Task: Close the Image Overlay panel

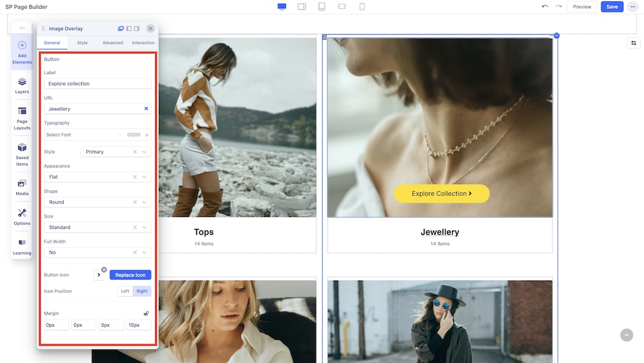Action: point(150,28)
